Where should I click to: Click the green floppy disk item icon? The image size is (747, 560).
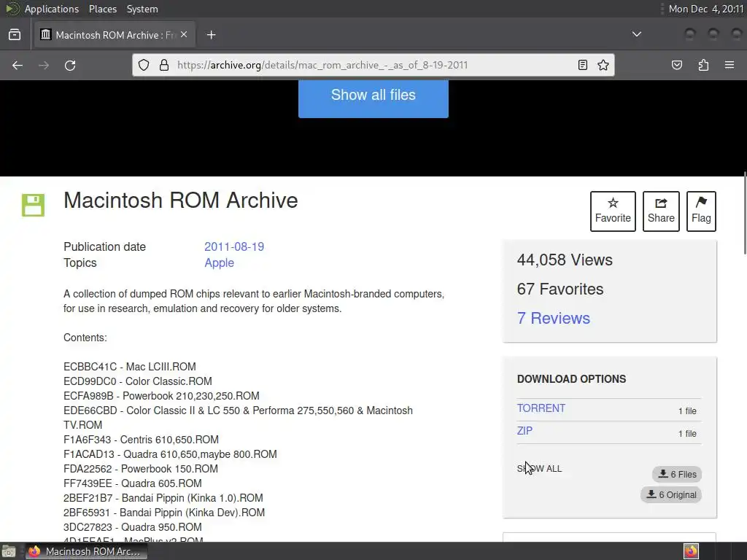[x=33, y=205]
